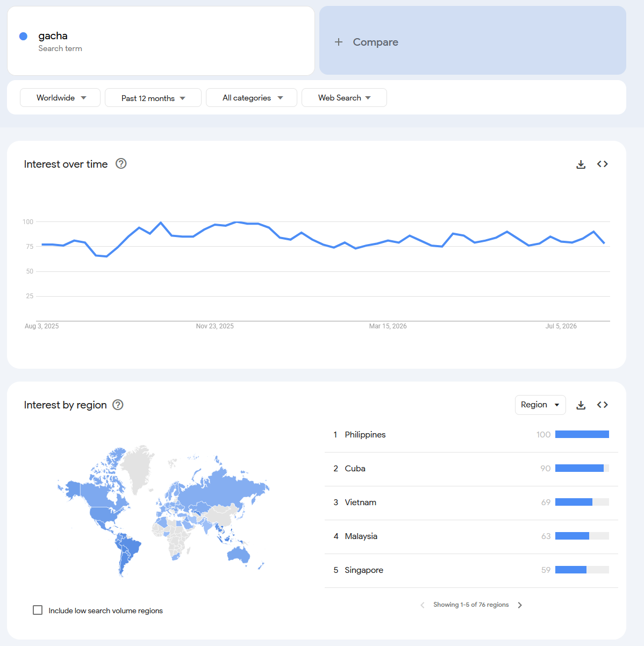644x646 pixels.
Task: Open the Region resolution dropdown
Action: click(540, 405)
